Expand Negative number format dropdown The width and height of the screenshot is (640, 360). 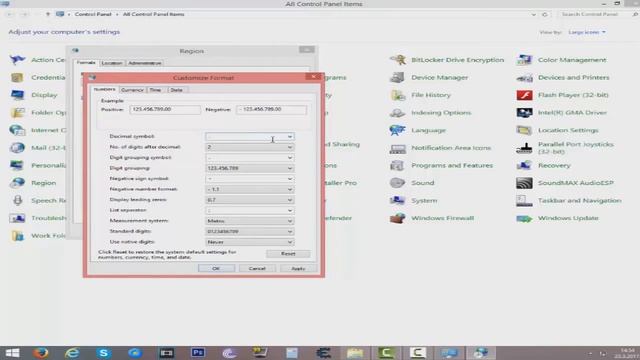pyautogui.click(x=289, y=189)
